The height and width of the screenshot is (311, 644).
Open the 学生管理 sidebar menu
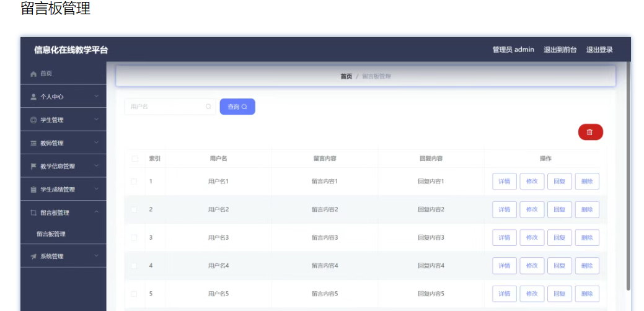coord(63,120)
